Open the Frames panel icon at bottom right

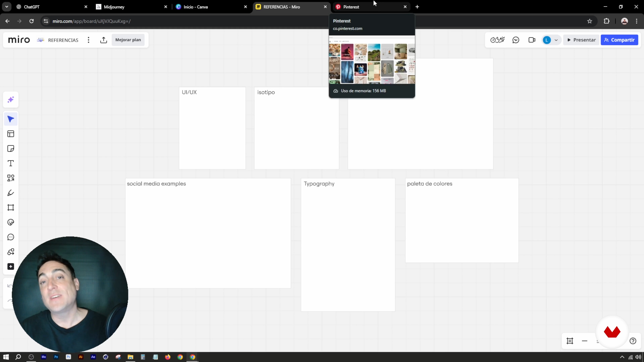pyautogui.click(x=570, y=341)
